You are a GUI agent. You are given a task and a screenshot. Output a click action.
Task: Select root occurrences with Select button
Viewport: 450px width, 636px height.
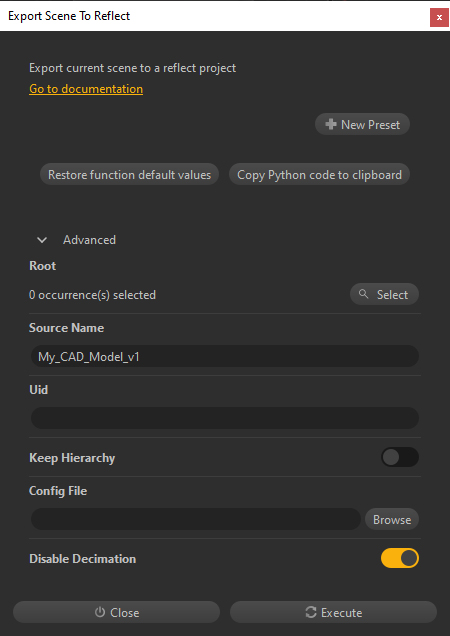click(384, 294)
